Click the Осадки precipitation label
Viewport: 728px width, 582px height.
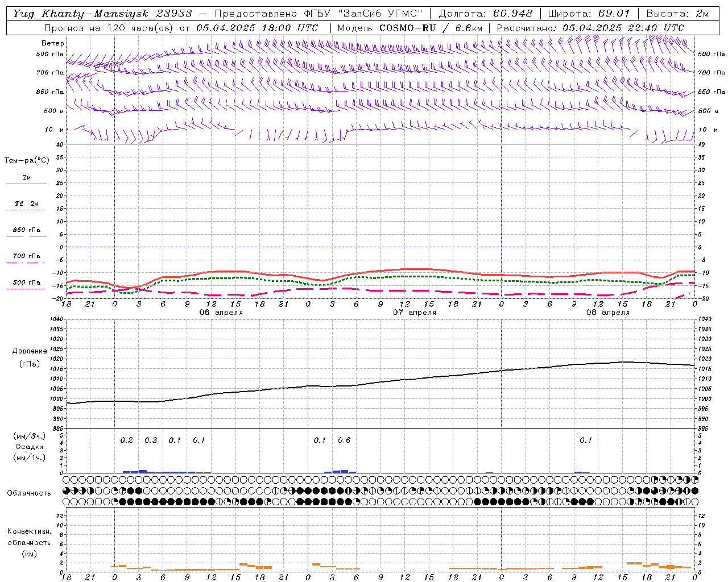coord(29,447)
